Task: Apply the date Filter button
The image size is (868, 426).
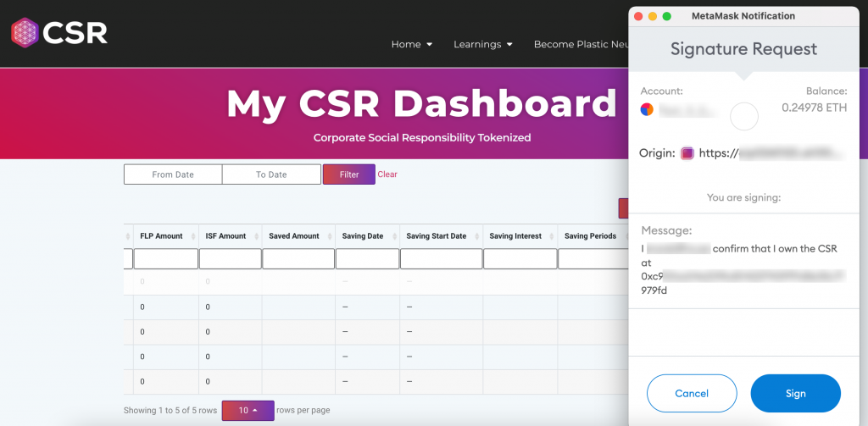Action: tap(349, 174)
